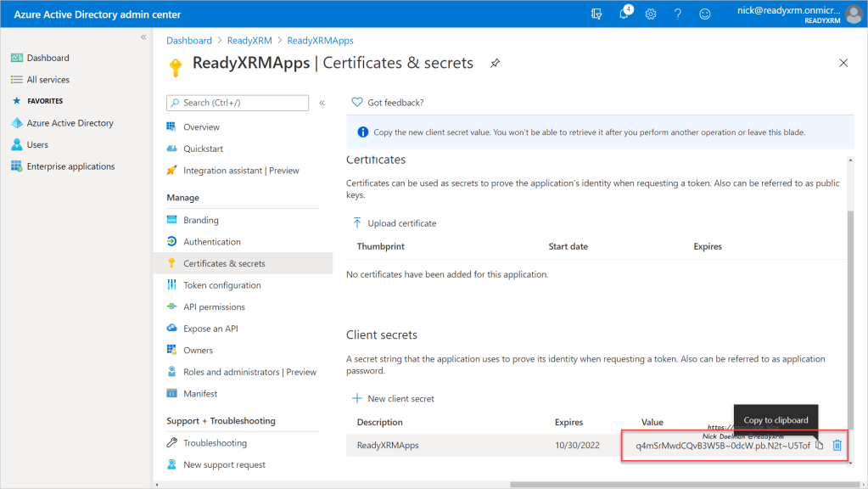Image resolution: width=868 pixels, height=489 pixels.
Task: Collapse the left portal sidebar
Action: click(143, 37)
